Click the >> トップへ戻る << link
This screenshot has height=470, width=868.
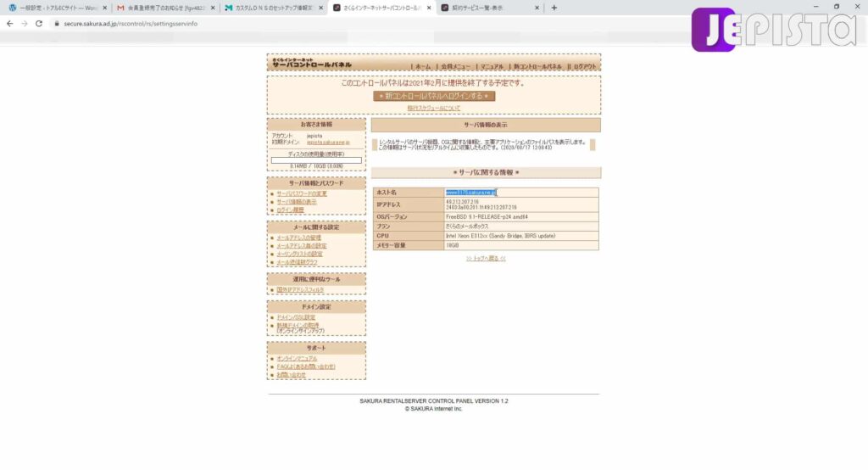pyautogui.click(x=486, y=258)
